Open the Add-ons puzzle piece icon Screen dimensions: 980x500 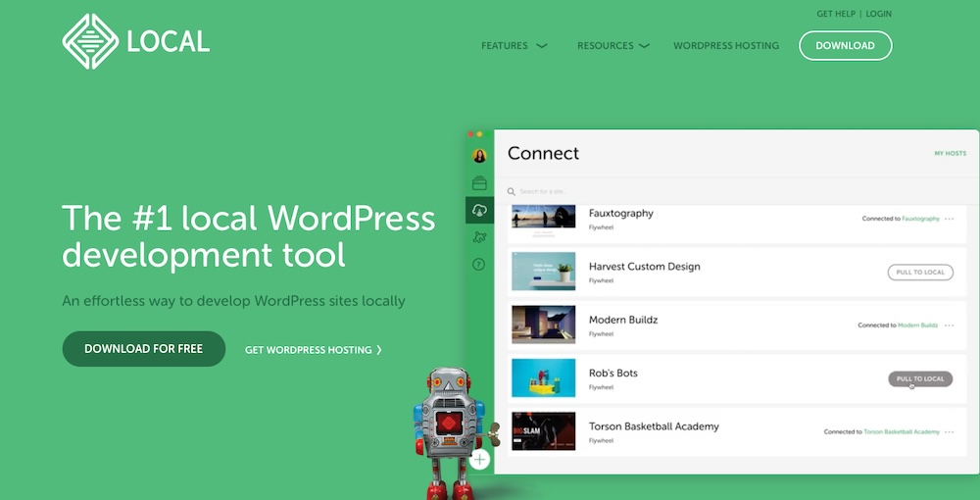coord(479,237)
